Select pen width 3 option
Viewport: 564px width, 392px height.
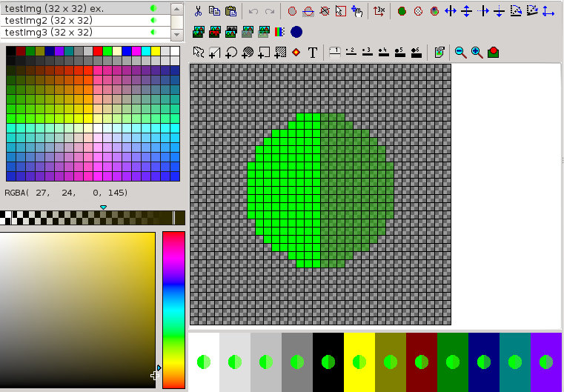coord(367,53)
